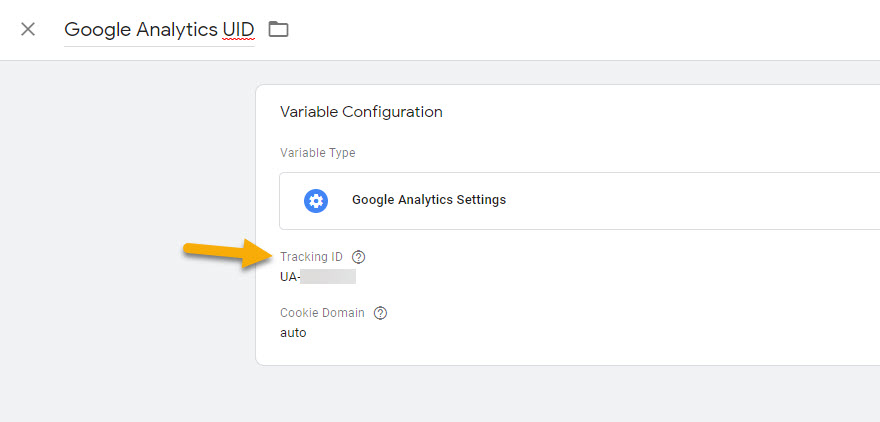Click the Variable Configuration heading
This screenshot has width=880, height=422.
(361, 112)
